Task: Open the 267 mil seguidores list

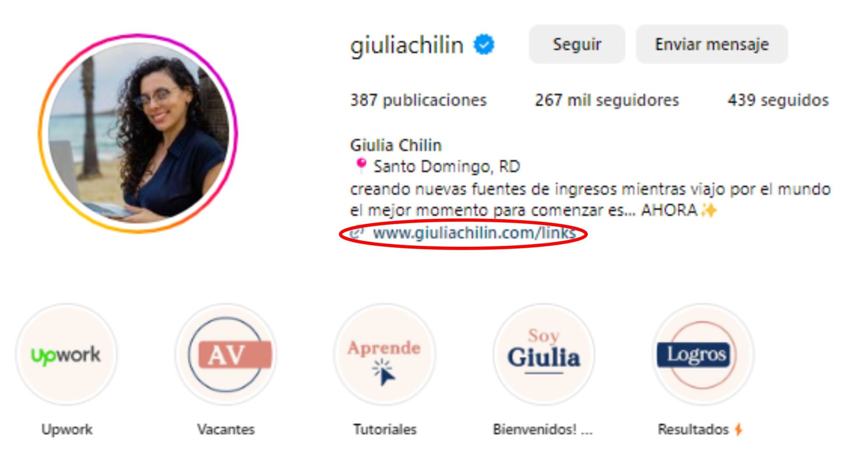Action: pyautogui.click(x=606, y=100)
